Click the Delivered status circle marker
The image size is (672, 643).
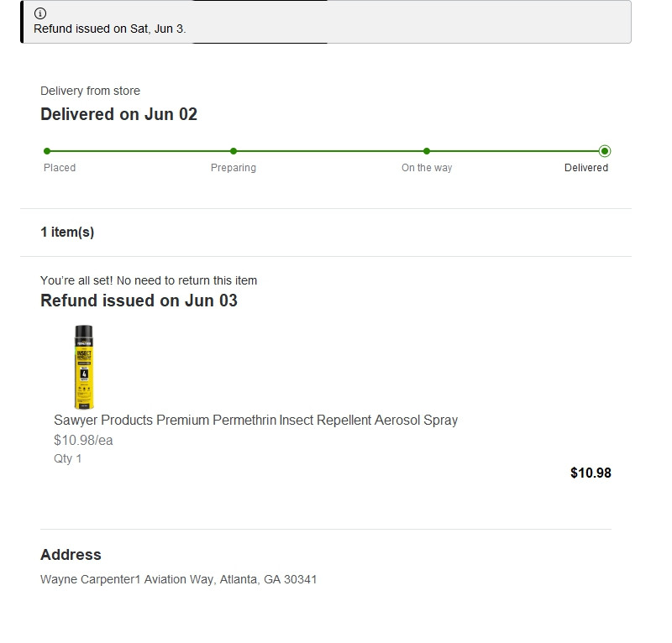(x=605, y=151)
